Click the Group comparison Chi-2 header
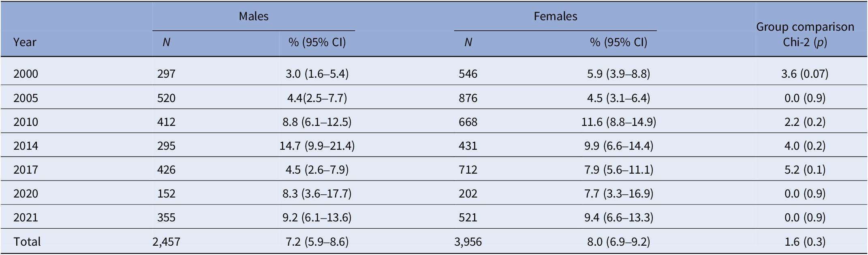Screen dimensions: 868x255 [805, 34]
